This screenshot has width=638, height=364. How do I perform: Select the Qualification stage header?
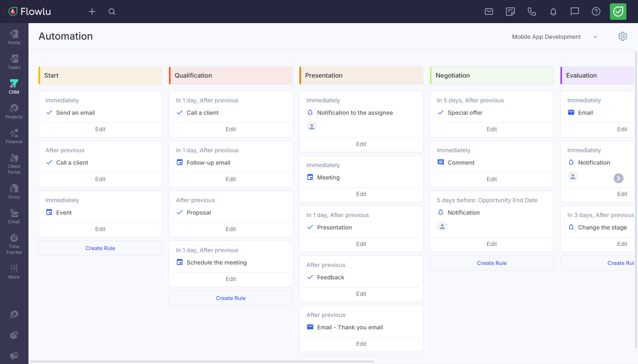point(231,76)
